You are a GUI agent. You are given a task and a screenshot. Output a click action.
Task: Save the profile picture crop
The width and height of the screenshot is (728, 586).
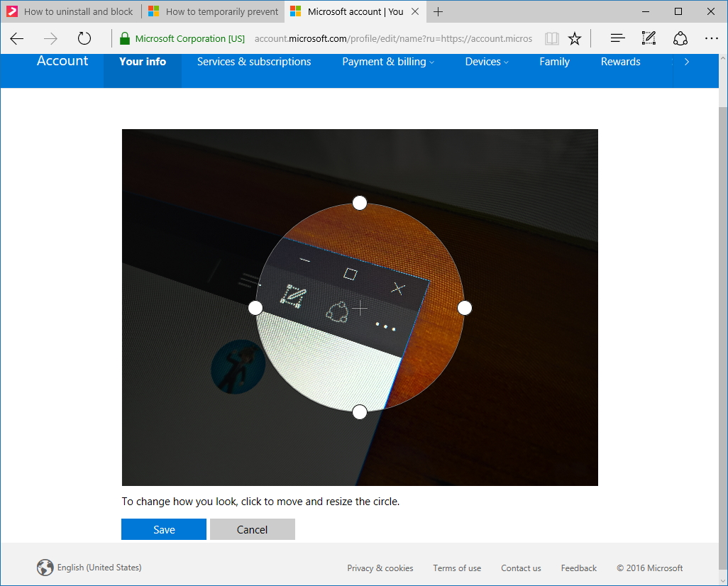pyautogui.click(x=163, y=529)
